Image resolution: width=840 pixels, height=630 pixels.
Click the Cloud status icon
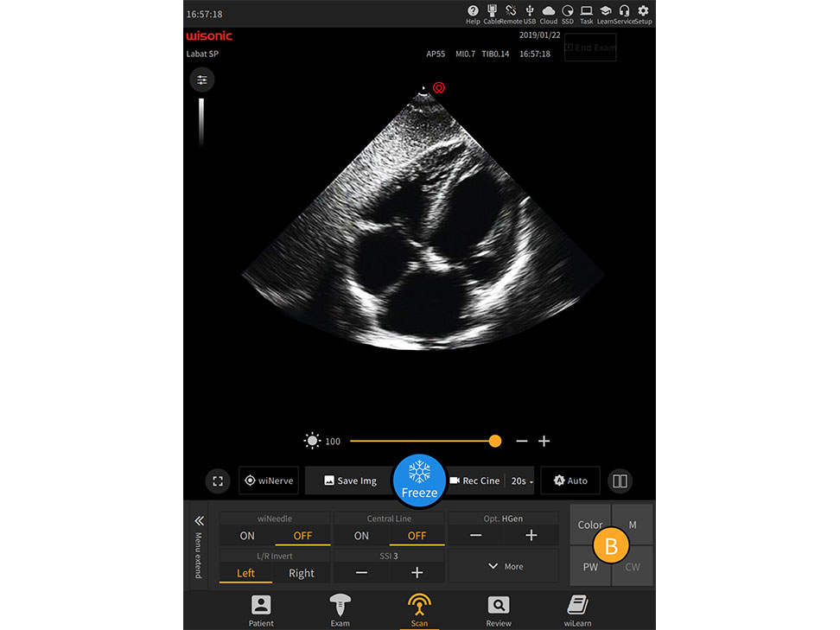pos(548,12)
